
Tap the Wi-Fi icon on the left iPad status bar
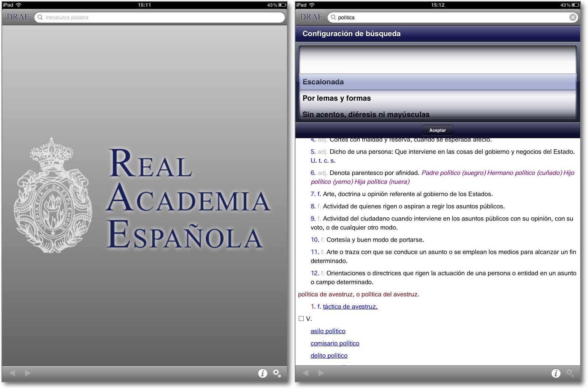pos(19,5)
